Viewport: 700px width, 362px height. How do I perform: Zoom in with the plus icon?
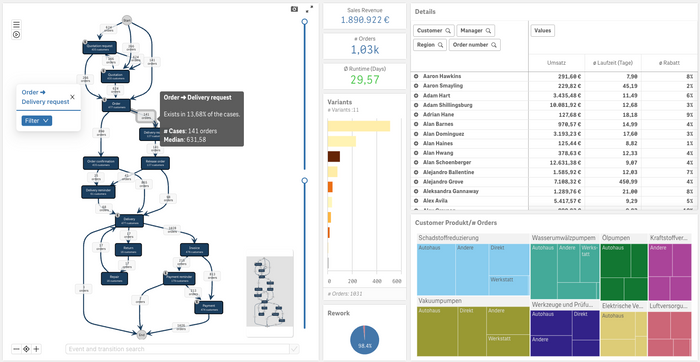click(37, 349)
